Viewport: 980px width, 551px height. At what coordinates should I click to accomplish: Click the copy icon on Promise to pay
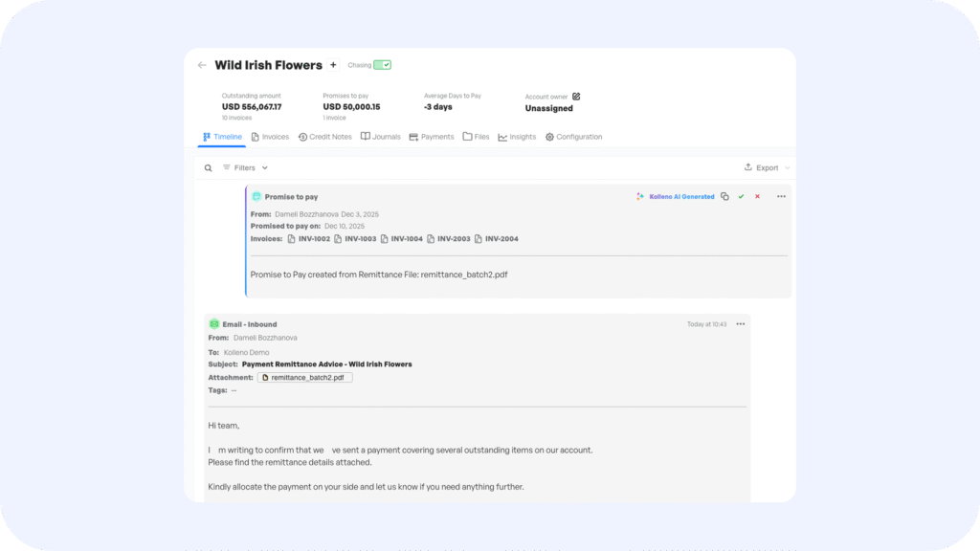[x=724, y=196]
